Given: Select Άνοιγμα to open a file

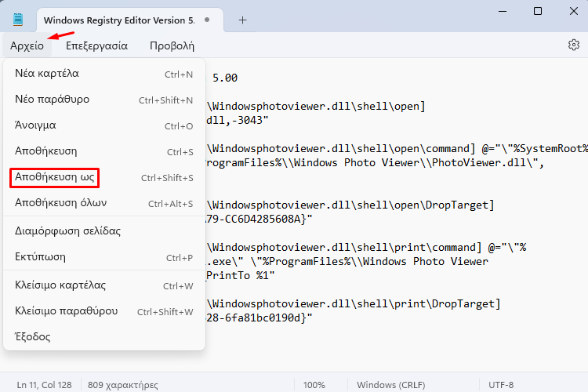Looking at the screenshot, I should pos(103,125).
